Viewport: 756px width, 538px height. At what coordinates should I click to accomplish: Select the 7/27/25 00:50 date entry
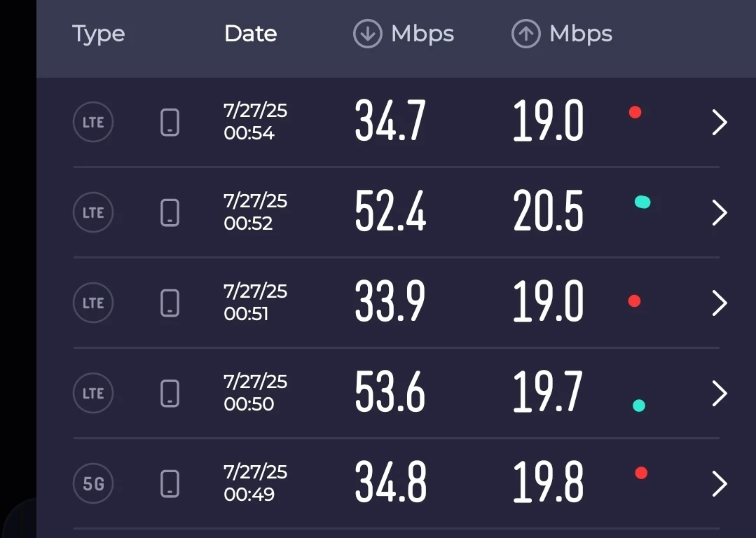click(x=255, y=392)
